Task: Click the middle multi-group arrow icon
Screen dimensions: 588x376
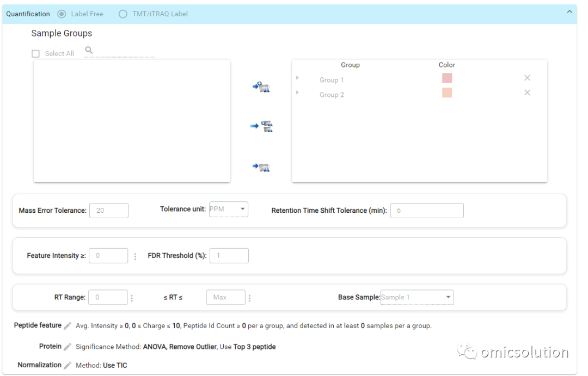Action: coord(261,126)
